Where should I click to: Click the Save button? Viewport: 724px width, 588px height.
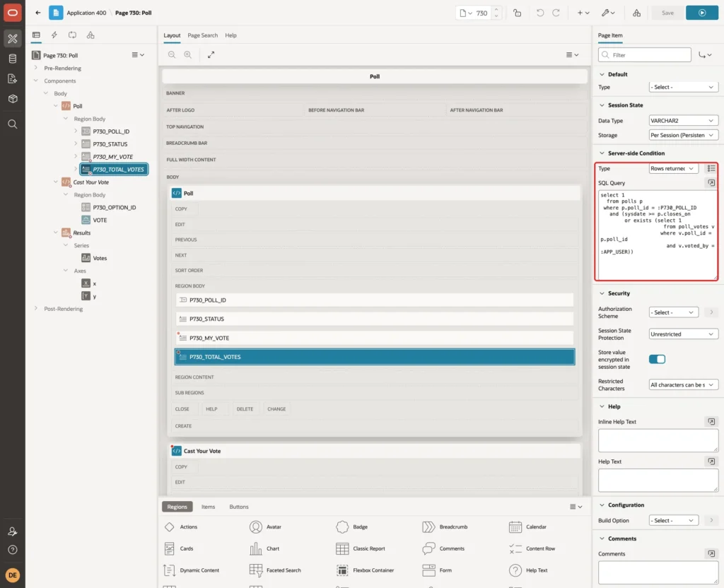(667, 13)
